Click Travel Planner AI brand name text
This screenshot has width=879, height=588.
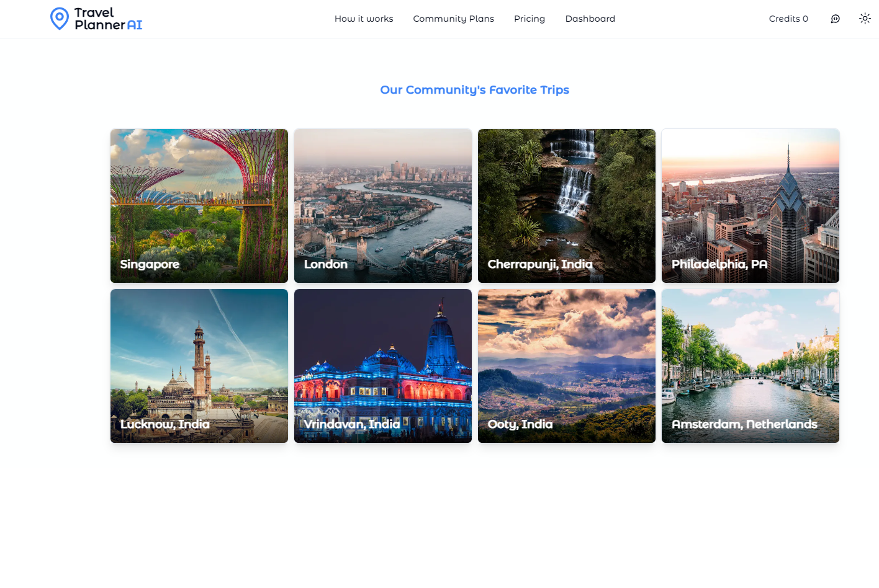pos(108,19)
